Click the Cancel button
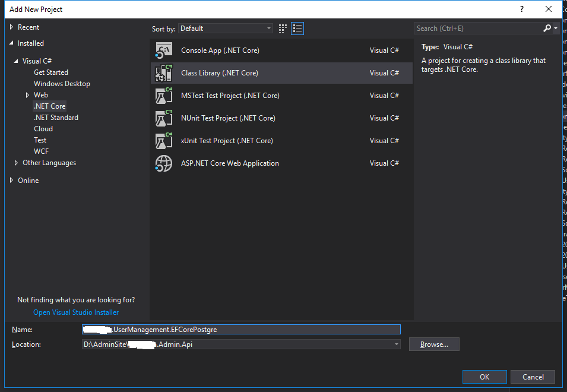Image resolution: width=567 pixels, height=392 pixels. tap(533, 377)
